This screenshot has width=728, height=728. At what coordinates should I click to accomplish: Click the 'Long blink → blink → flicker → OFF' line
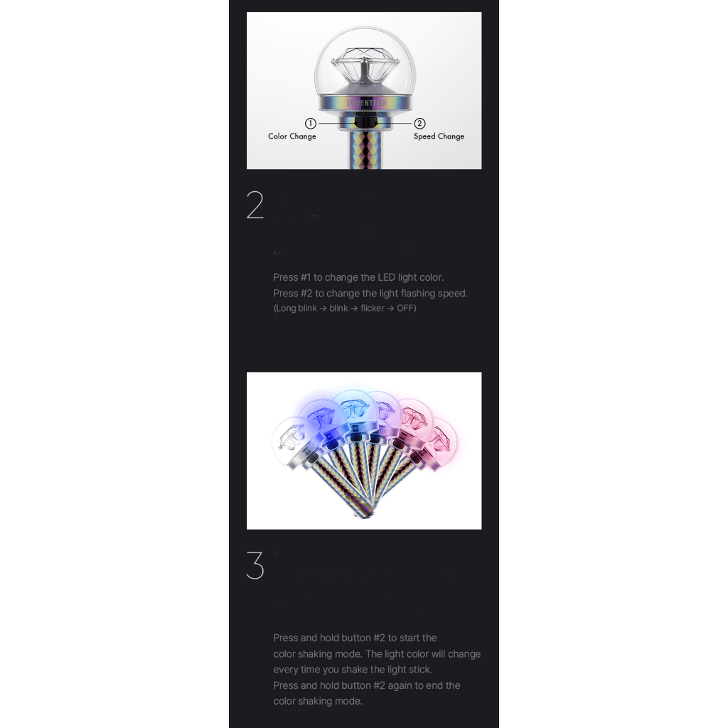345,309
